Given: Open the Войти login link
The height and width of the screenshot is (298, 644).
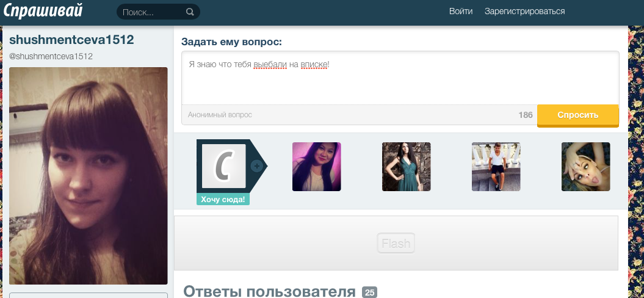Looking at the screenshot, I should pos(461,12).
